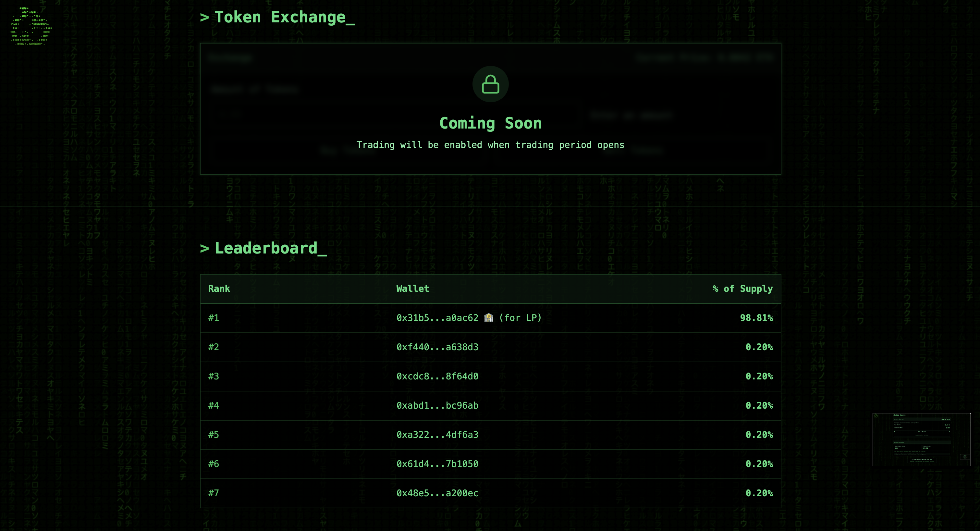
Task: Click the ASCII art logo
Action: click(31, 26)
